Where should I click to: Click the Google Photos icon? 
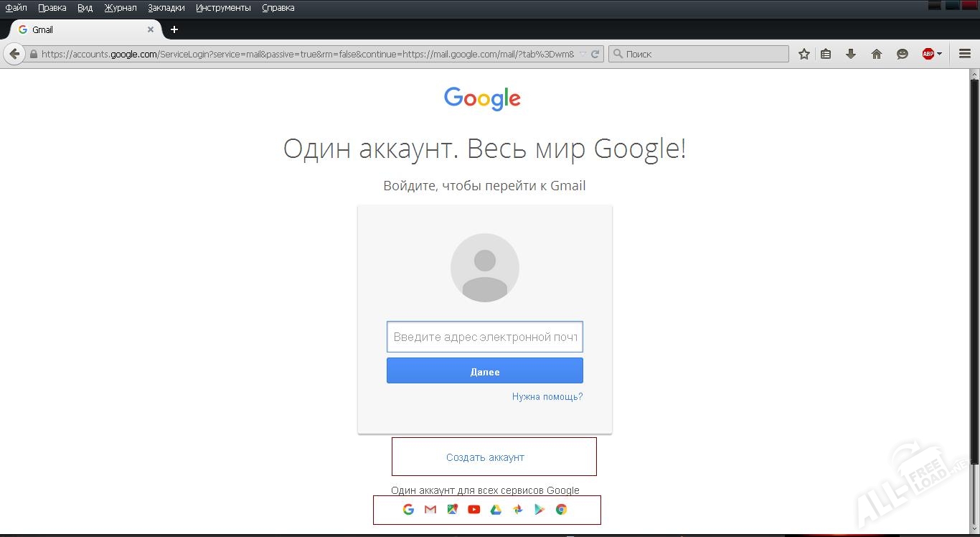pyautogui.click(x=517, y=509)
